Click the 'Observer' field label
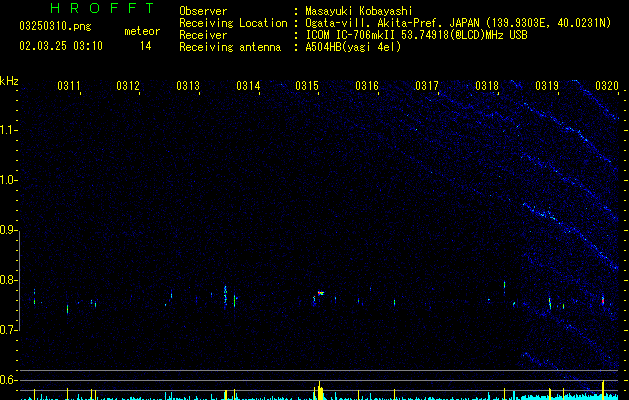This screenshot has height=400, width=629. point(203,11)
